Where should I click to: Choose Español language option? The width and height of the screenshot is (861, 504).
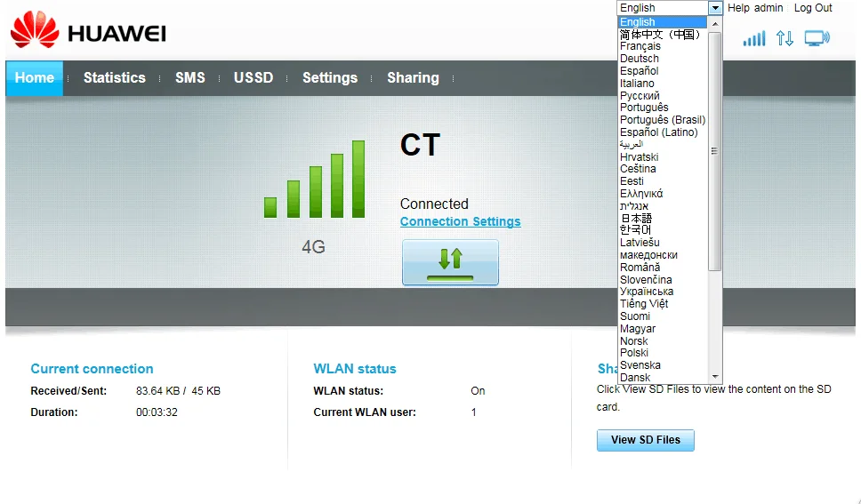tap(663, 71)
